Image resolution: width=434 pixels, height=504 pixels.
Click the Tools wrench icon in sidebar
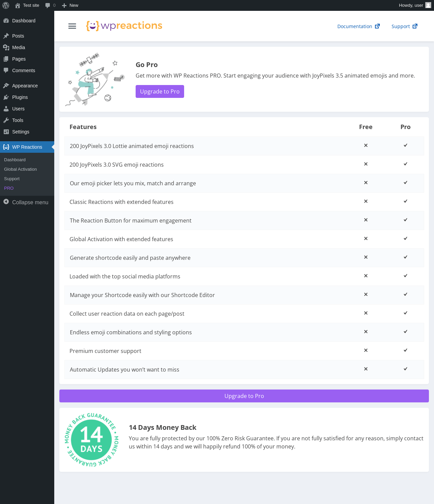pyautogui.click(x=6, y=120)
